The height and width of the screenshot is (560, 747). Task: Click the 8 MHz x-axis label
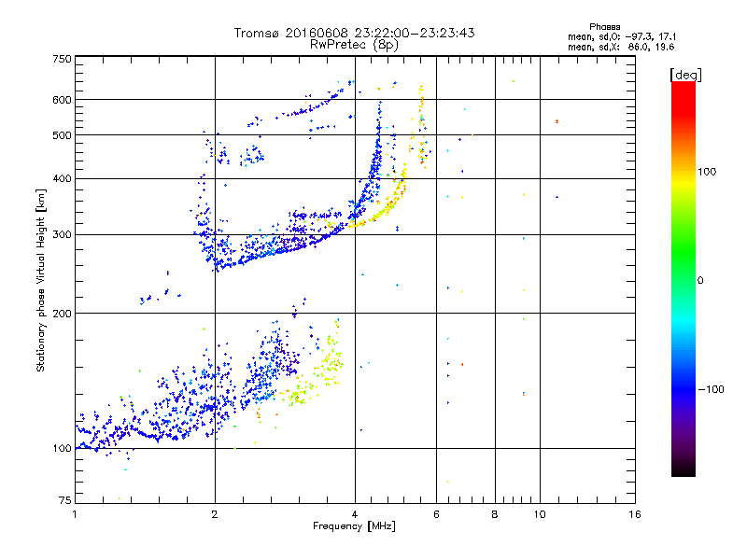pyautogui.click(x=495, y=514)
